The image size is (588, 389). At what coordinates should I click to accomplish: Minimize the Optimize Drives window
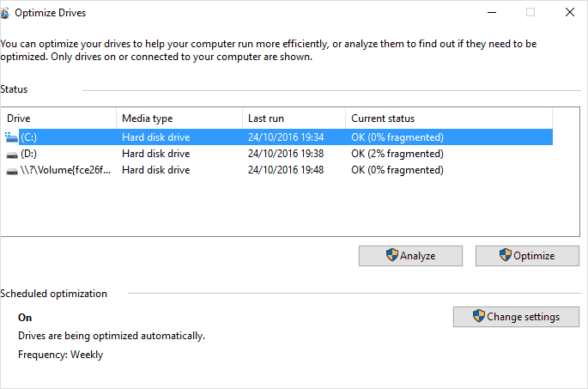pos(492,13)
